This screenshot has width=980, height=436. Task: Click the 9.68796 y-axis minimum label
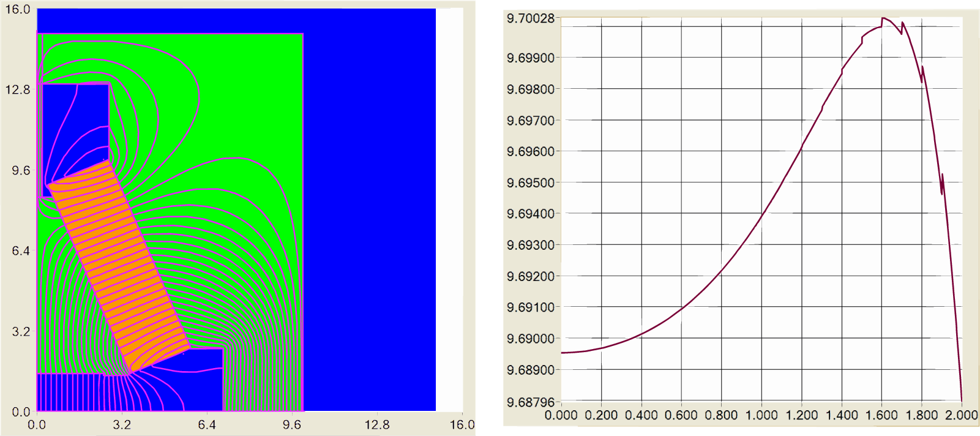[x=530, y=402]
